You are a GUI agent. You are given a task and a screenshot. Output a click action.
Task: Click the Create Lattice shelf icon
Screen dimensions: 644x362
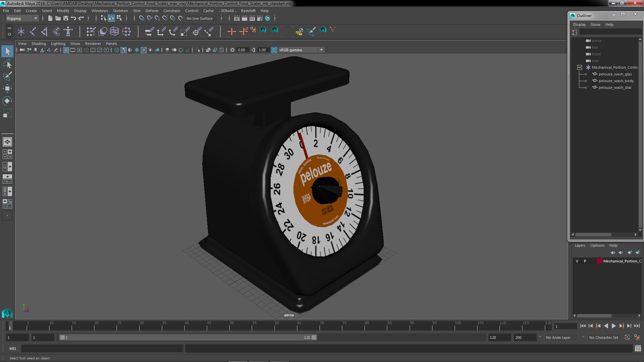[x=114, y=32]
